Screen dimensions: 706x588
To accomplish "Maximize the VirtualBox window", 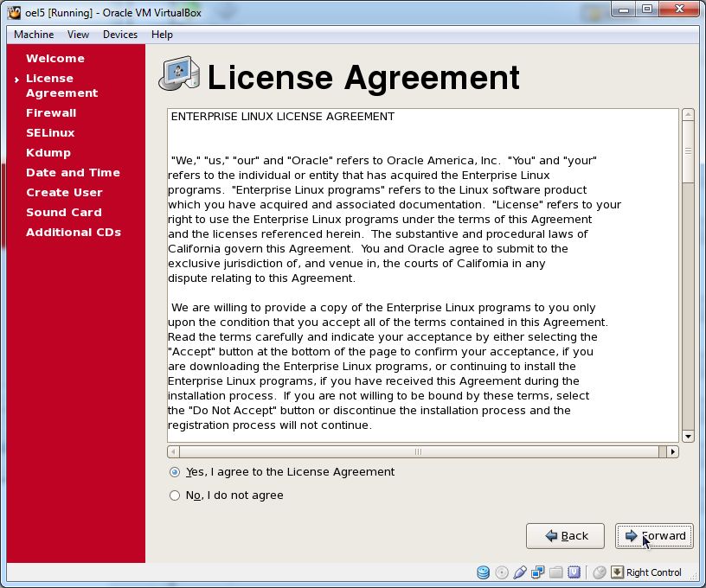I will coord(647,10).
